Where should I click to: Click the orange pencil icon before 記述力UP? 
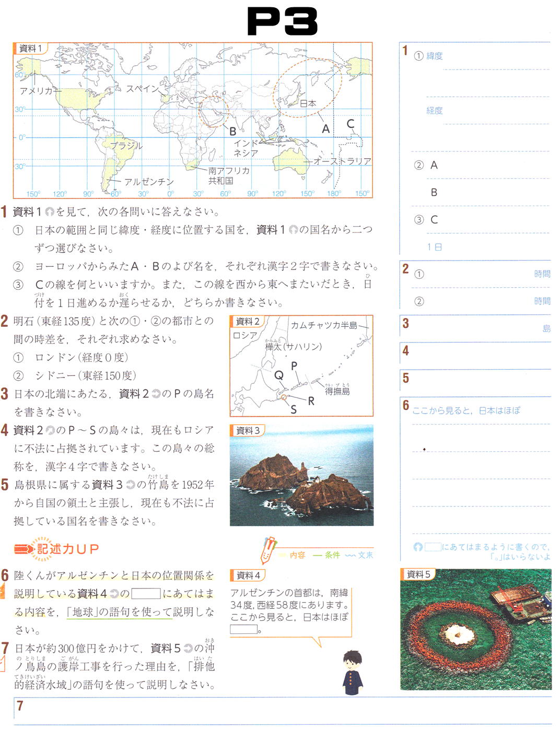point(24,549)
